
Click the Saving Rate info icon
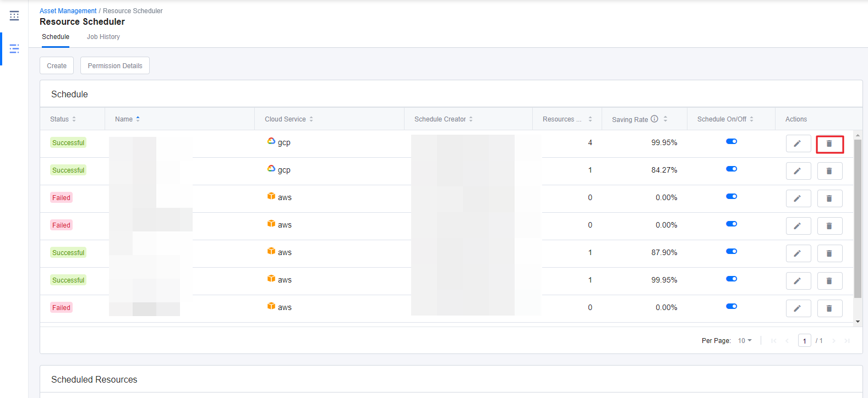pos(654,119)
